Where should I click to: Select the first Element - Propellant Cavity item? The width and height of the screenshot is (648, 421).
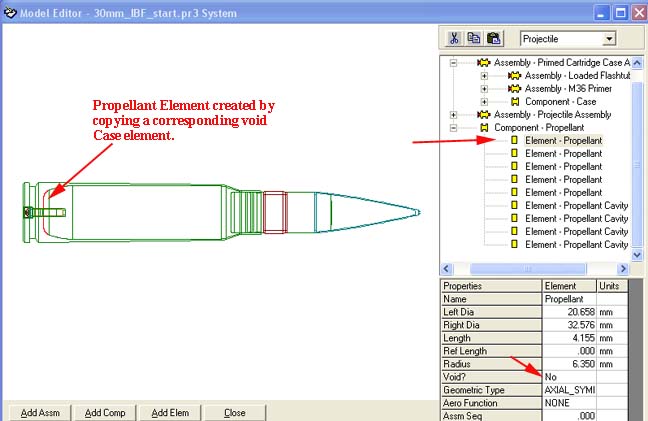coord(576,206)
